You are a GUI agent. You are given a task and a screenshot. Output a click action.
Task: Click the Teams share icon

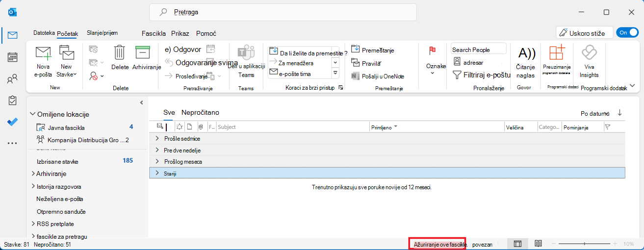click(x=246, y=52)
